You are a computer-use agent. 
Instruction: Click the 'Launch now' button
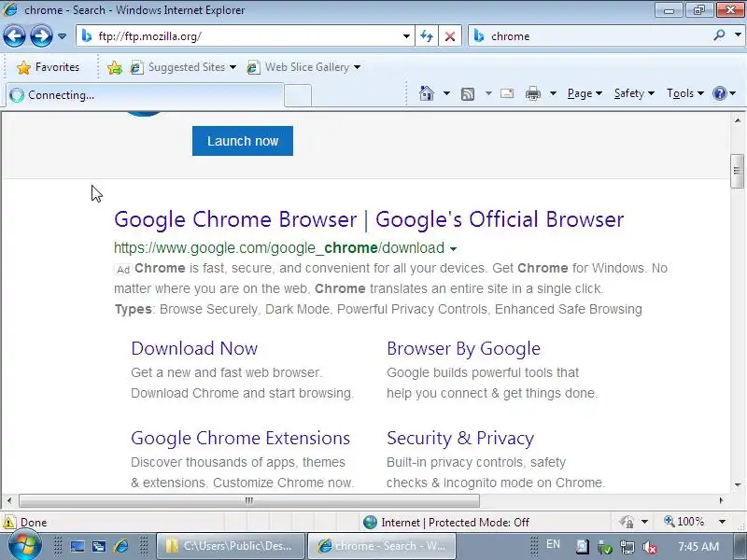(243, 141)
